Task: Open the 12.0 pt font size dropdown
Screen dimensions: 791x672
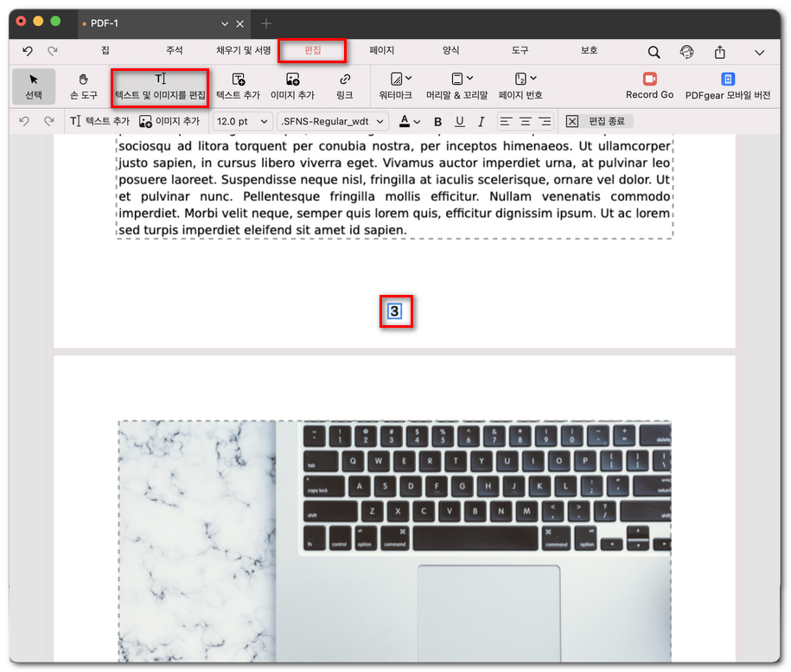Action: click(242, 122)
